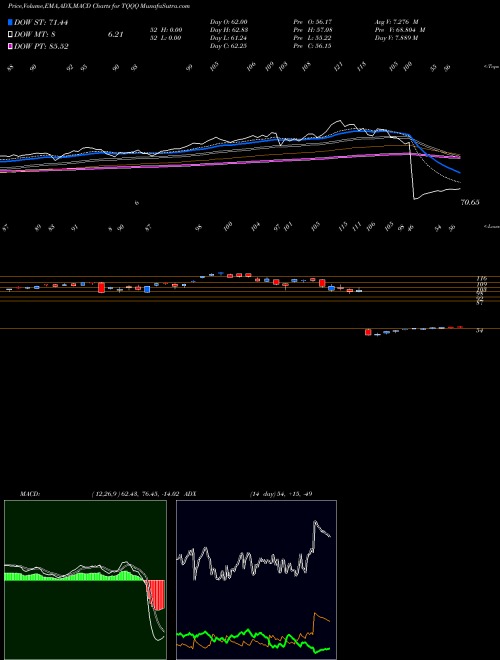Select the 'Day L' low price entry
The height and width of the screenshot is (660, 500).
pos(229,38)
